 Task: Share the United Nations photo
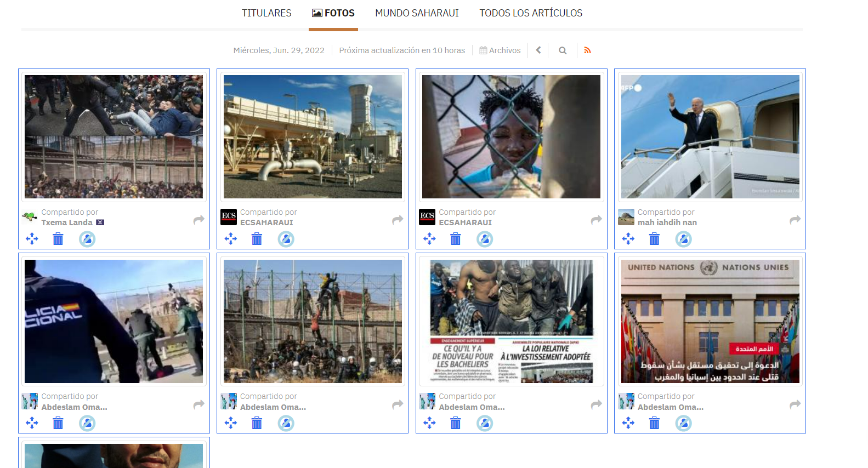point(795,404)
